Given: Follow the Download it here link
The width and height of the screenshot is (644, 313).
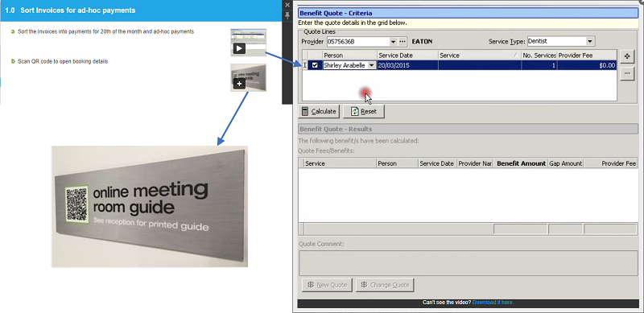Looking at the screenshot, I should coord(493,303).
